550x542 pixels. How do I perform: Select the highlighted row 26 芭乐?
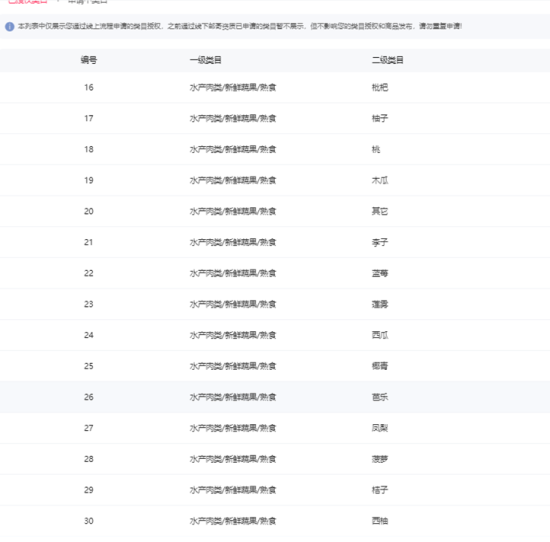point(275,397)
